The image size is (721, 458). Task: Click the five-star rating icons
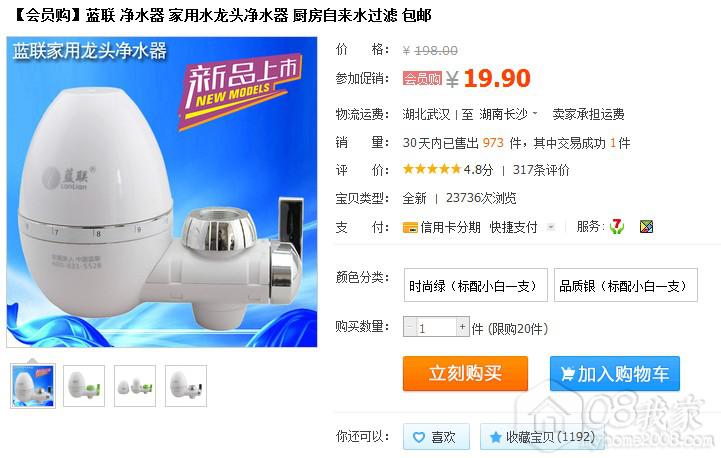point(432,169)
